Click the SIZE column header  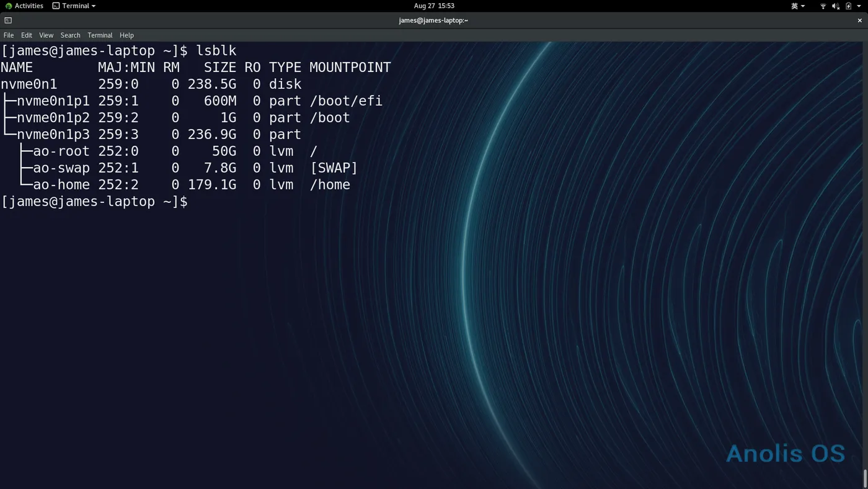(220, 67)
